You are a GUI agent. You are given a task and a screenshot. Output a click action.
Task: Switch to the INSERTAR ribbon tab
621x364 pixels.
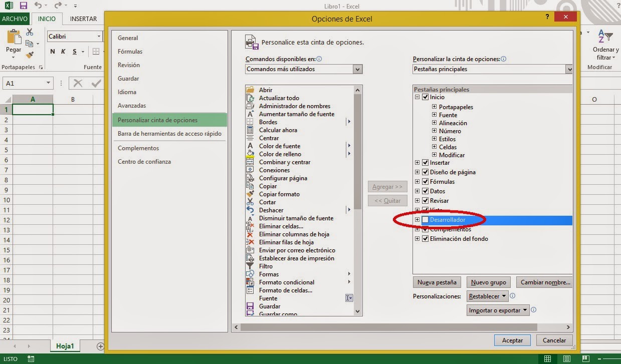point(82,19)
